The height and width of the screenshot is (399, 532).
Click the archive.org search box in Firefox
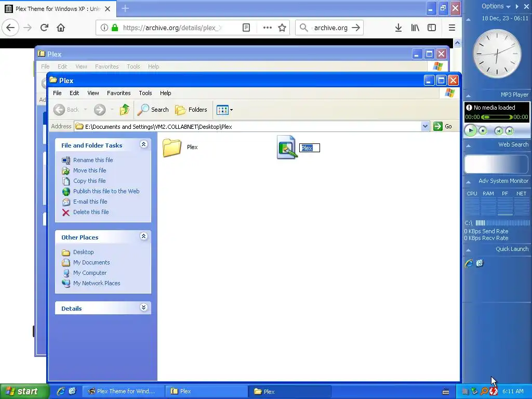click(x=329, y=28)
